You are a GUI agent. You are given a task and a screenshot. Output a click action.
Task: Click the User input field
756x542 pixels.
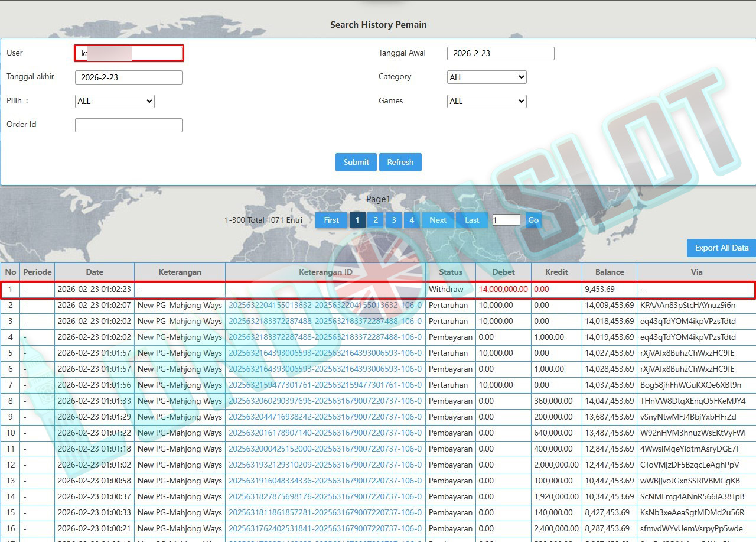tap(129, 53)
